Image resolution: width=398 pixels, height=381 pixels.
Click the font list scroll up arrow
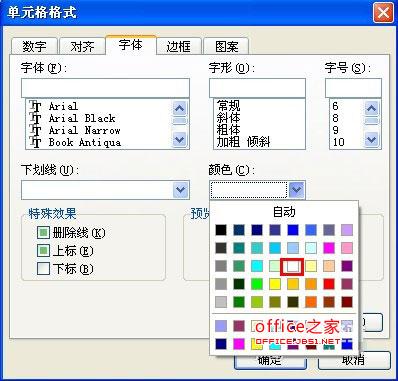(x=180, y=108)
